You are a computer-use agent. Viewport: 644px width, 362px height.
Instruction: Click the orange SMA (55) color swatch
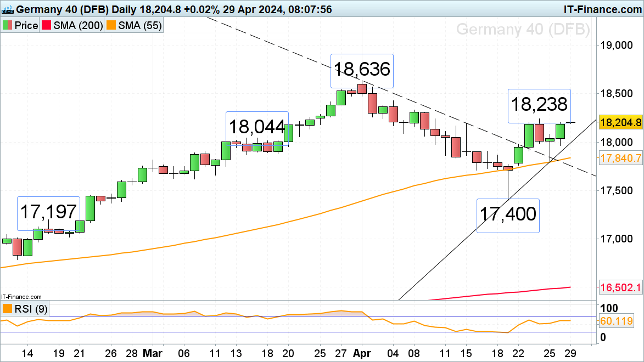[111, 25]
